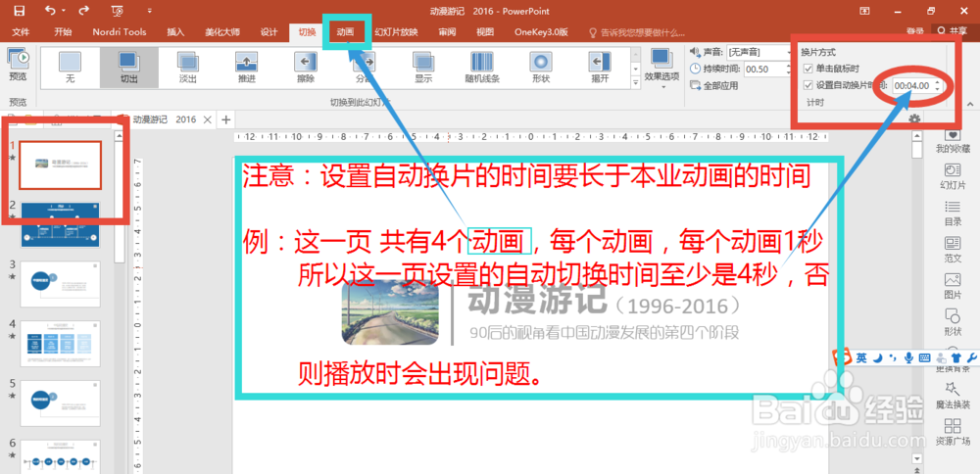Apply the 形状 (shape) transition
This screenshot has width=980, height=474.
tap(541, 67)
